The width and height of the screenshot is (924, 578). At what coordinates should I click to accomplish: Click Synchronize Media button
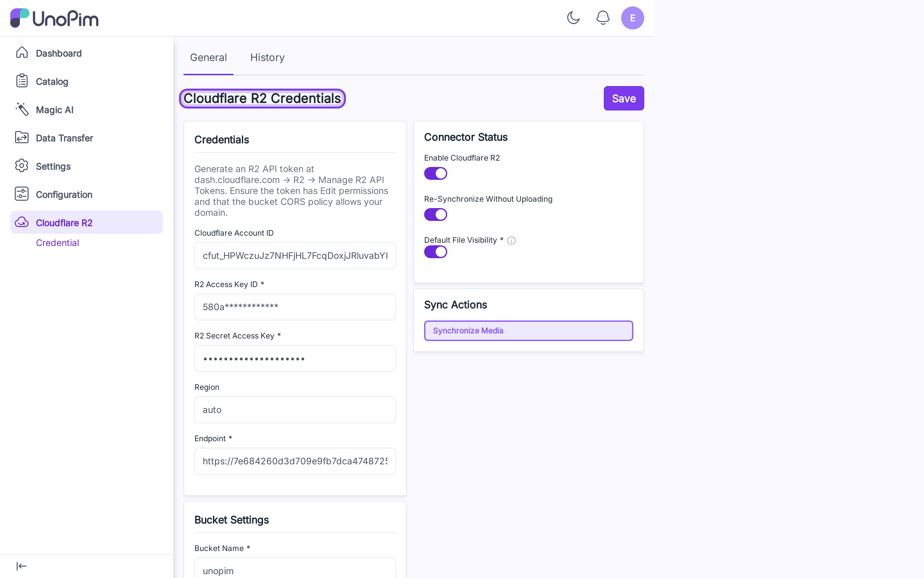click(x=528, y=331)
